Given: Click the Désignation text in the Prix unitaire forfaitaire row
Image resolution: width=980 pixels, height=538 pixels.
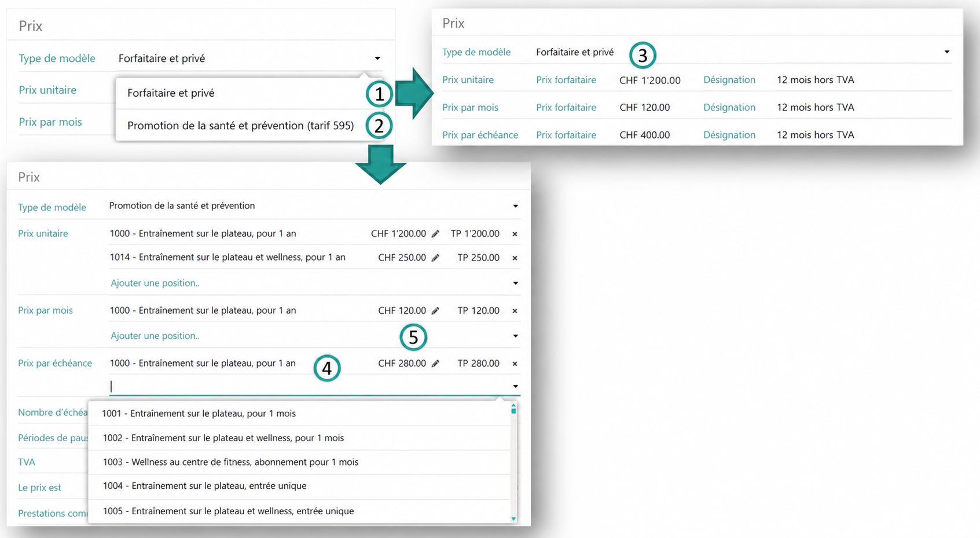Looking at the screenshot, I should [815, 80].
